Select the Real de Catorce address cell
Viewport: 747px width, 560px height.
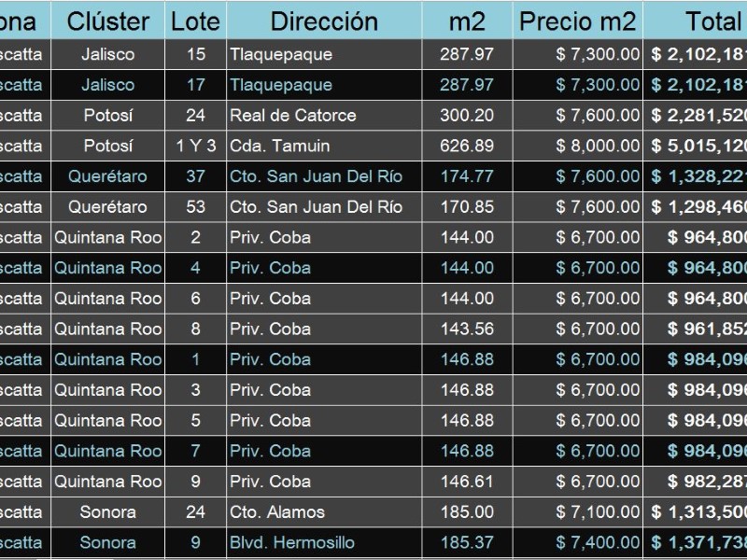click(x=324, y=115)
